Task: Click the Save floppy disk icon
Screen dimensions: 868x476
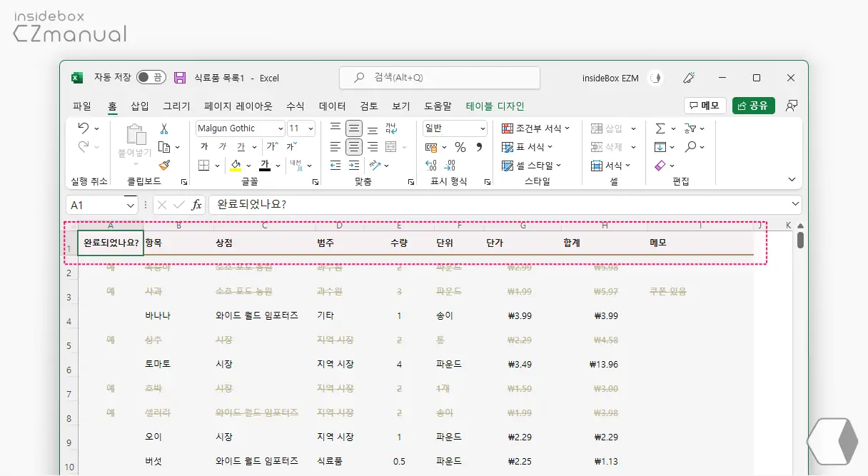Action: pos(180,78)
